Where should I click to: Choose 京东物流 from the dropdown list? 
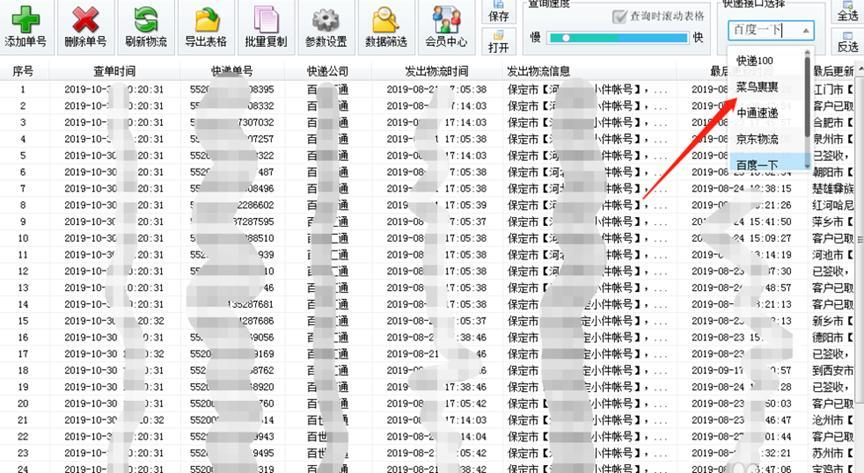[757, 139]
